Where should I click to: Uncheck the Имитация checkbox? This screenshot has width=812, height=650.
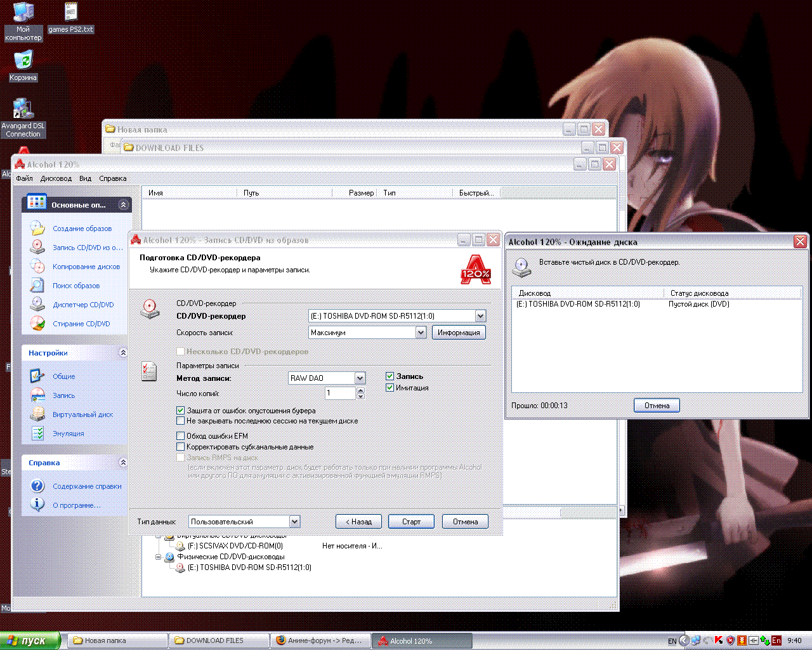tap(390, 388)
